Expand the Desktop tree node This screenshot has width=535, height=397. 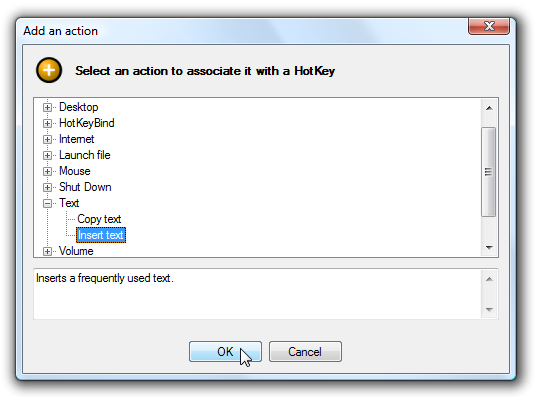(x=47, y=107)
